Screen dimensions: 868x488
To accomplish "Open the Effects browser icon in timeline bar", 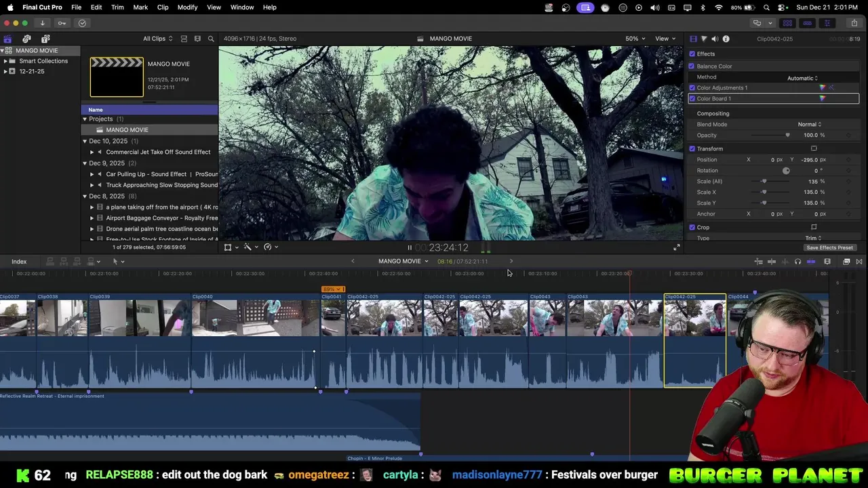I will pos(846,262).
